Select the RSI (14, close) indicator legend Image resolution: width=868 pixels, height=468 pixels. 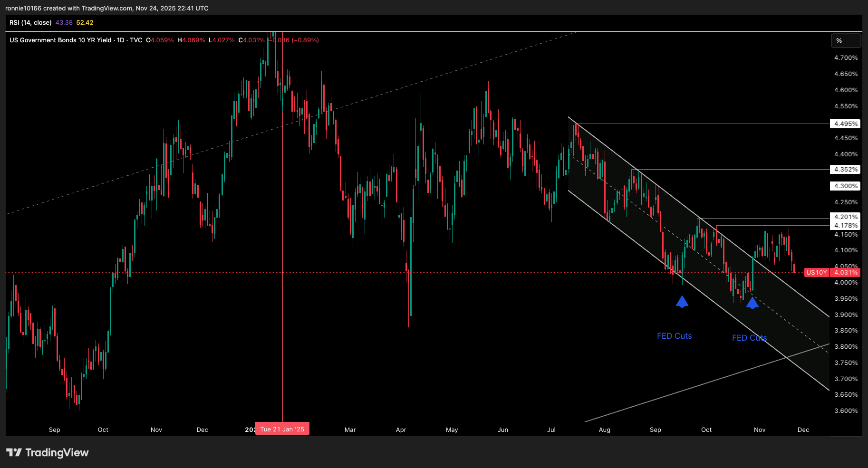(31, 22)
